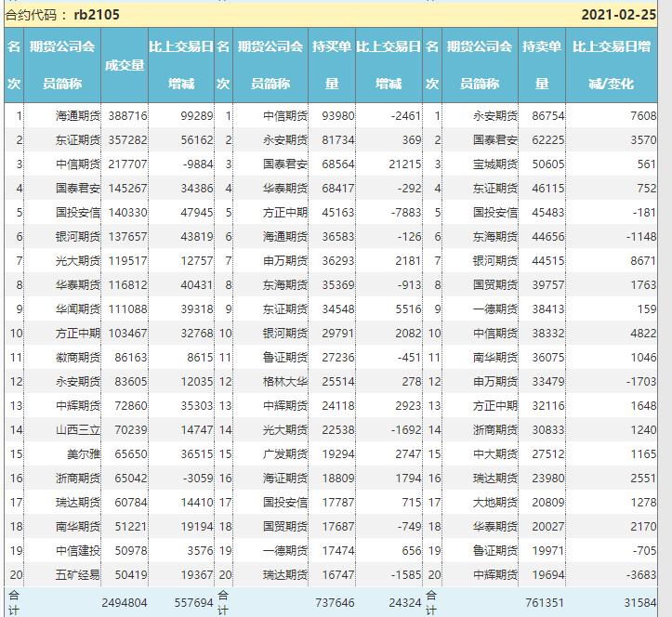Click total short change 31584
The image size is (672, 617).
coord(639,603)
